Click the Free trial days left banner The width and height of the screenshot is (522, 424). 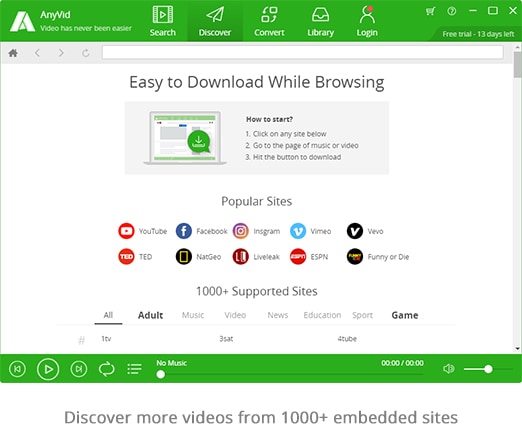point(478,34)
